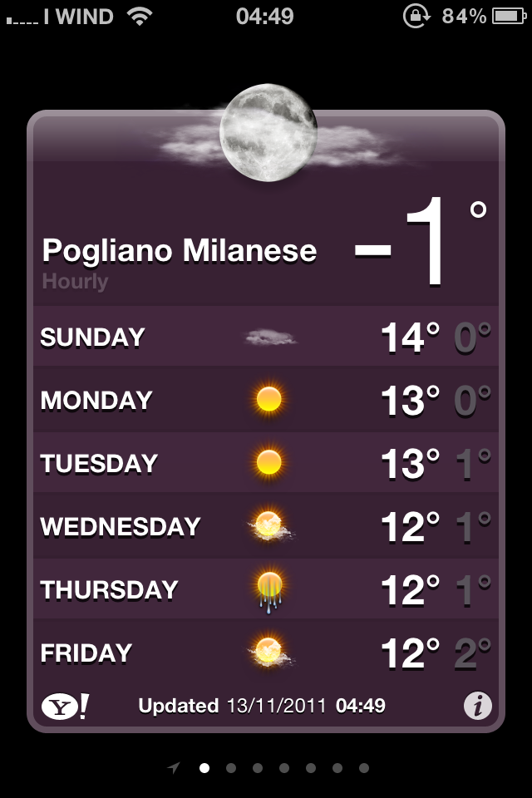Switch to the last page dot
Image resolution: width=532 pixels, height=798 pixels.
[x=363, y=768]
